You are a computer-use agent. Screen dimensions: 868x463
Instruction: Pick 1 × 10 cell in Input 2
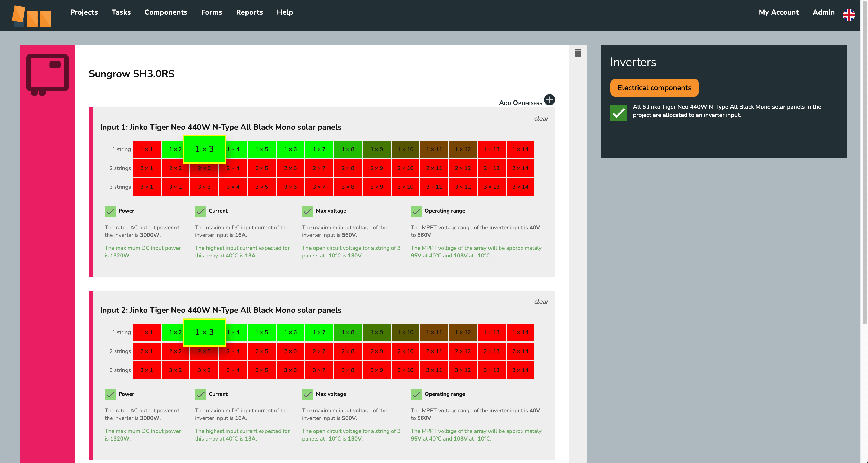click(405, 332)
